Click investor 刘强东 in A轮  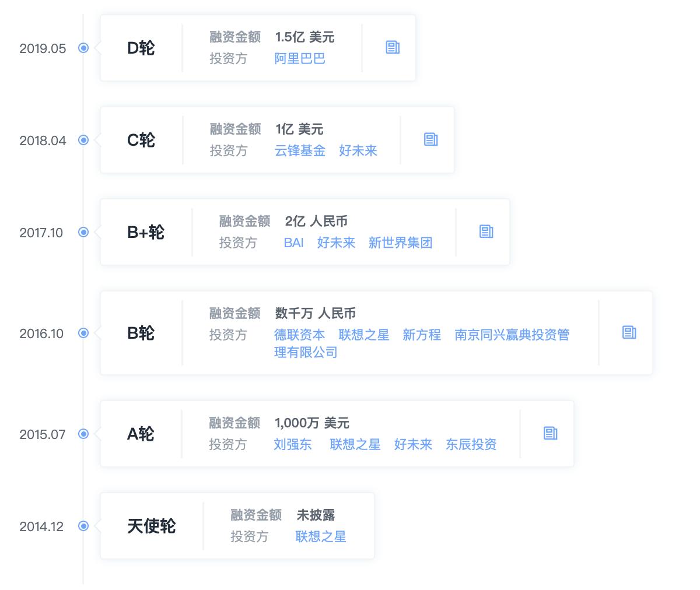point(293,445)
